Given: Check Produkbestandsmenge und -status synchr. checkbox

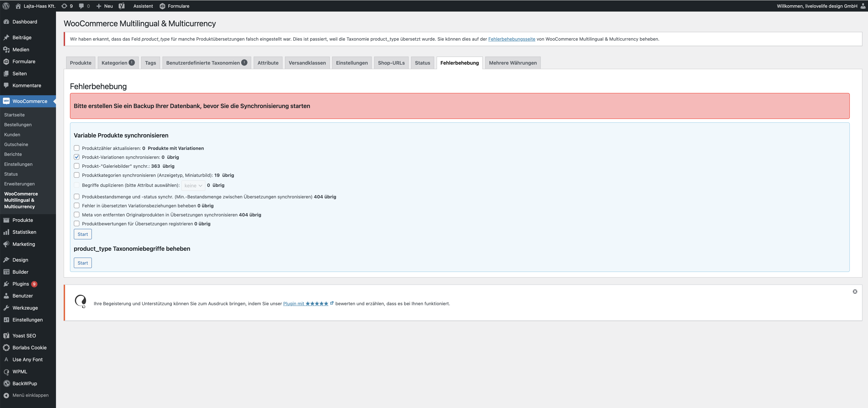Looking at the screenshot, I should [76, 197].
